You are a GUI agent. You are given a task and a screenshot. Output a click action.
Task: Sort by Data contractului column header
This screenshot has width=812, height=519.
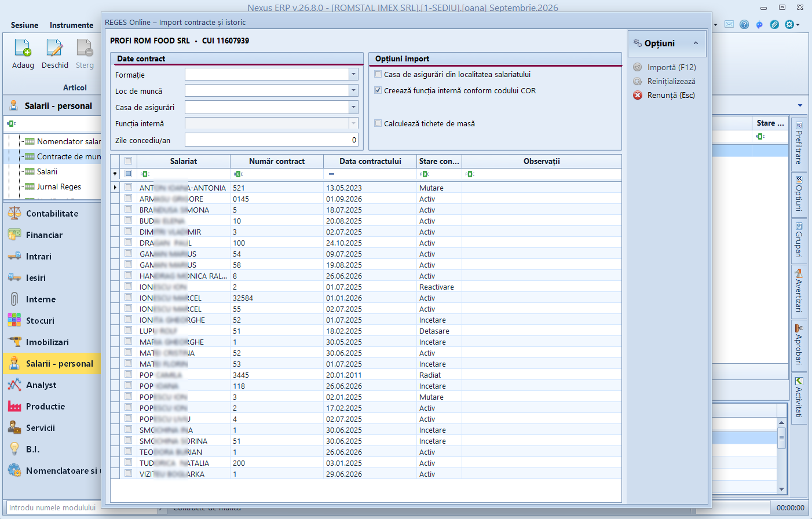[x=370, y=161]
